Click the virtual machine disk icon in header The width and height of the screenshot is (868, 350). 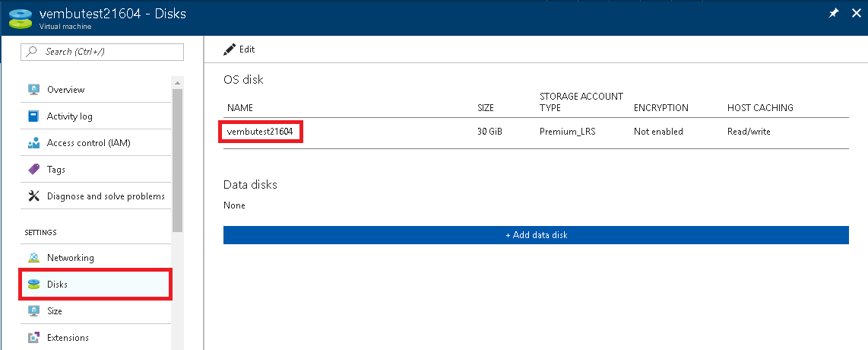[21, 17]
